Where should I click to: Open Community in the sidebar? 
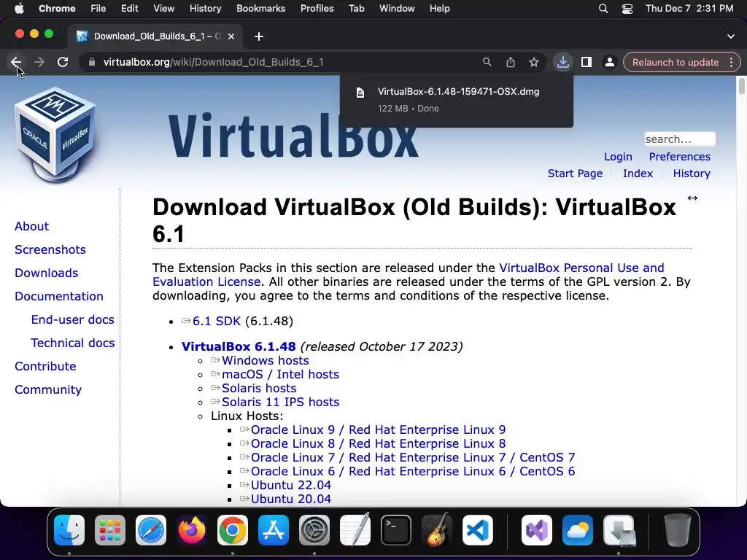[x=48, y=389]
